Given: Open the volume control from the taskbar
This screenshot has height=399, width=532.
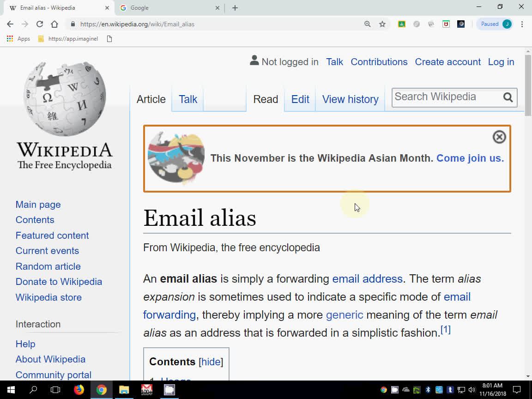Looking at the screenshot, I should click(x=472, y=389).
